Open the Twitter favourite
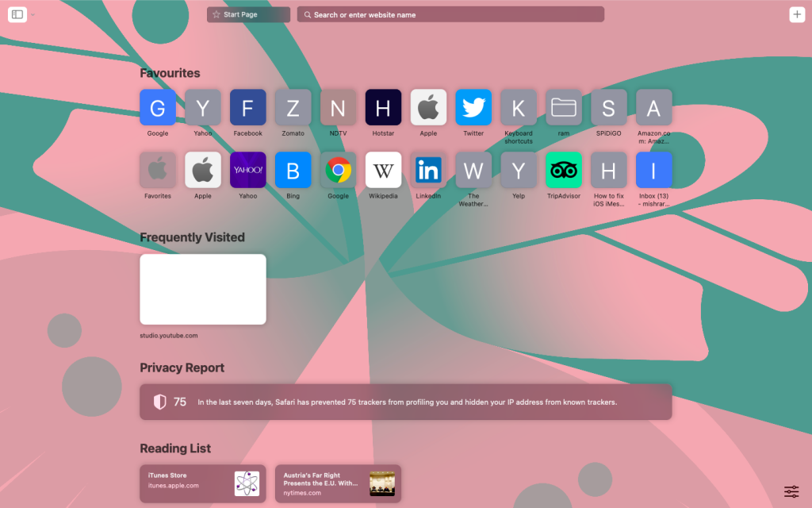812x508 pixels. point(473,107)
